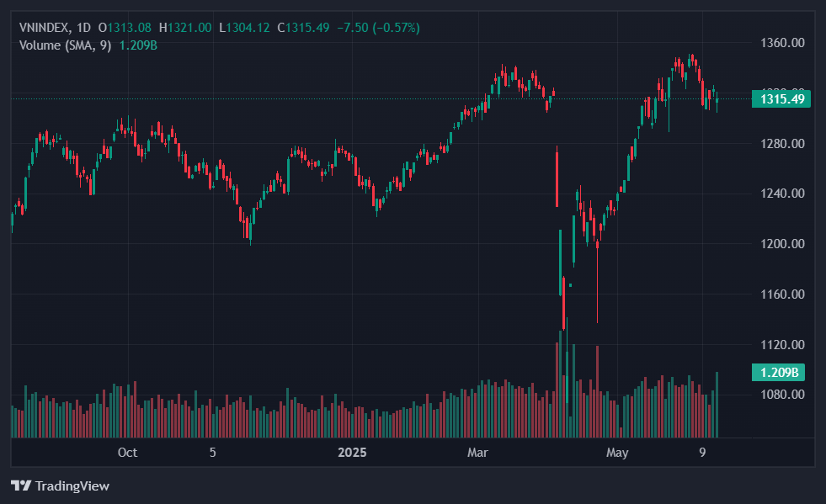Click the open price value O1313.08
826x504 pixels.
tap(125, 28)
